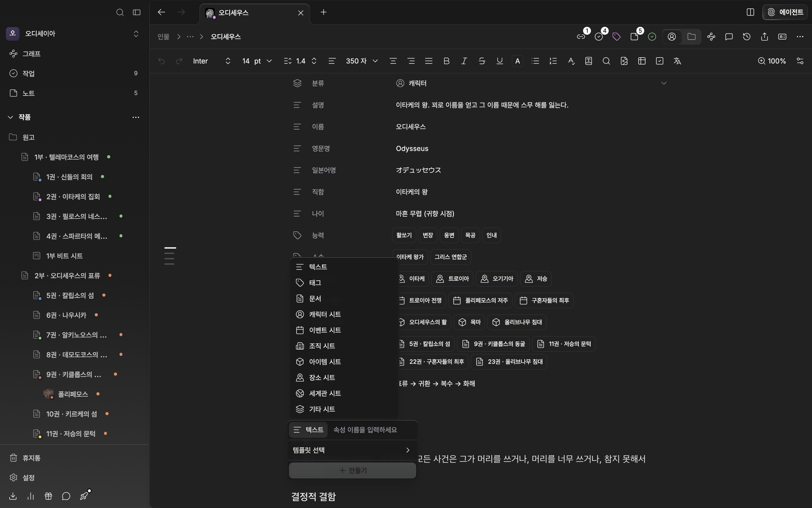Click the statistics bar chart icon

coord(30,496)
